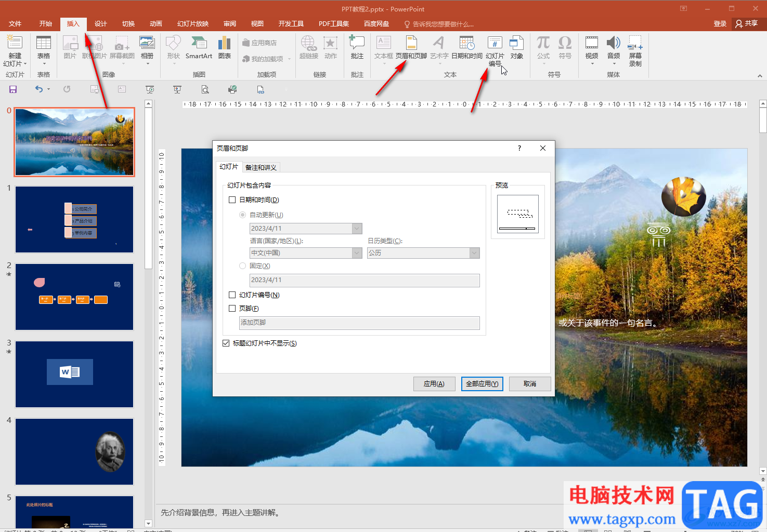
Task: Click the slide panel scroll down arrow
Action: (x=148, y=523)
